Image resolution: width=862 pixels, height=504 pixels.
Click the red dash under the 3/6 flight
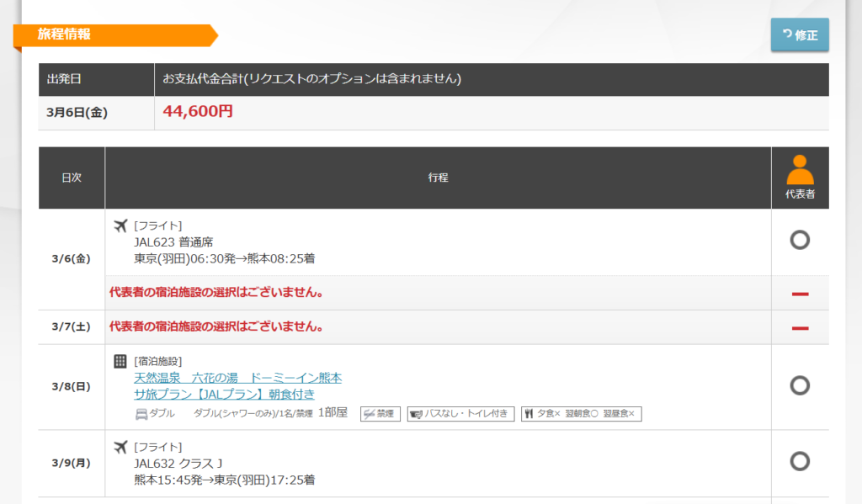click(x=800, y=293)
